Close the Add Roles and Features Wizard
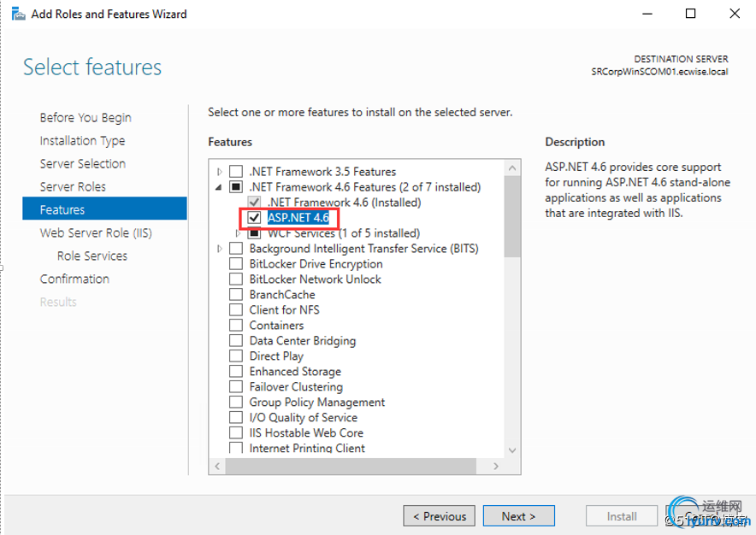 [x=735, y=14]
